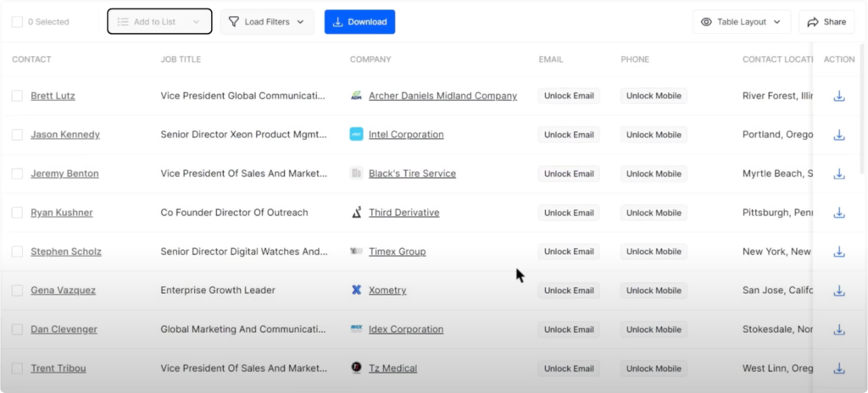Click the JOB TITLE column header
This screenshot has width=868, height=393.
181,59
